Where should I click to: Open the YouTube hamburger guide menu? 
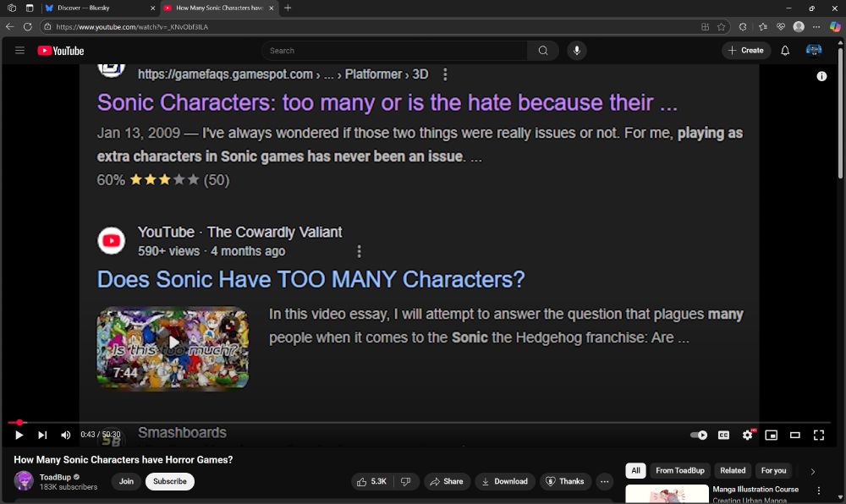click(20, 51)
